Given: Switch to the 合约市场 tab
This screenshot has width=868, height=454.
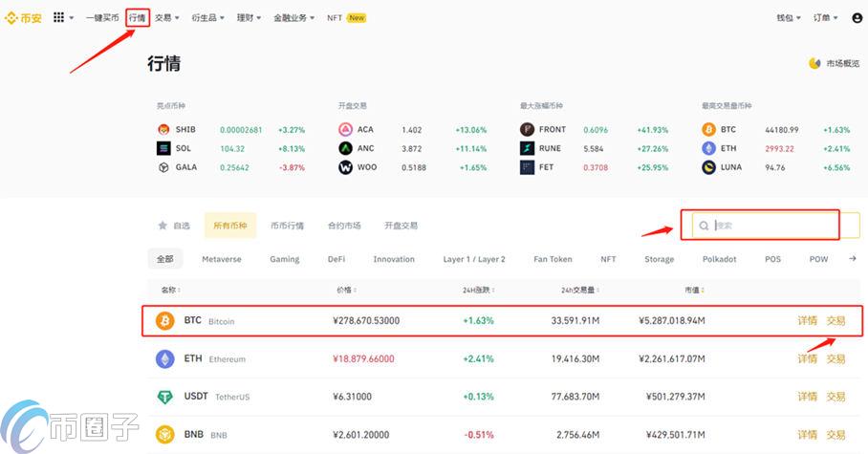Looking at the screenshot, I should 344,227.
